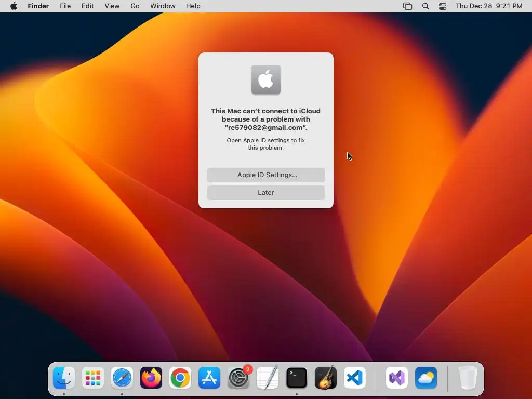The height and width of the screenshot is (399, 532).
Task: Open Launchpad from the Dock
Action: coord(93,378)
